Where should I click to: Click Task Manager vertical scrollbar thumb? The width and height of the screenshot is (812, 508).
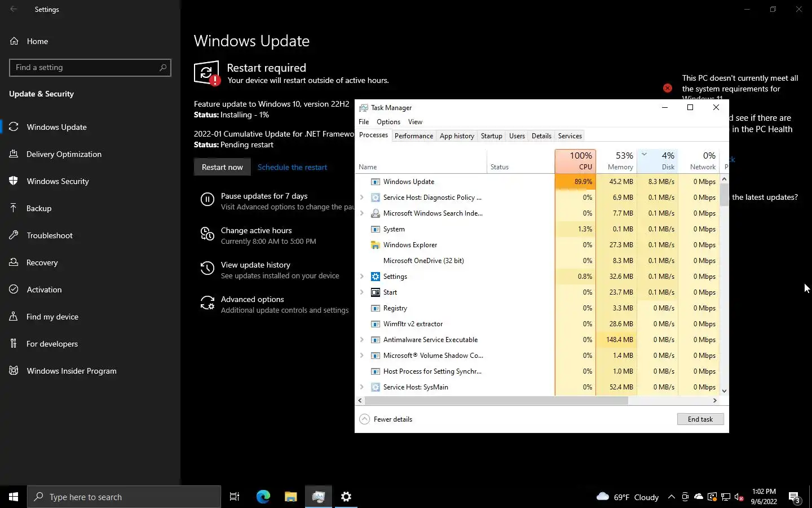pyautogui.click(x=724, y=194)
